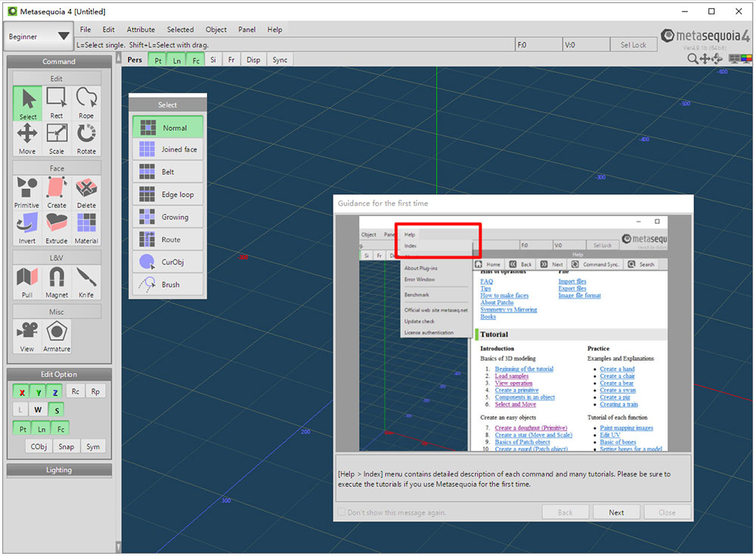Select the Create face tool
The height and width of the screenshot is (556, 756).
coord(57,193)
